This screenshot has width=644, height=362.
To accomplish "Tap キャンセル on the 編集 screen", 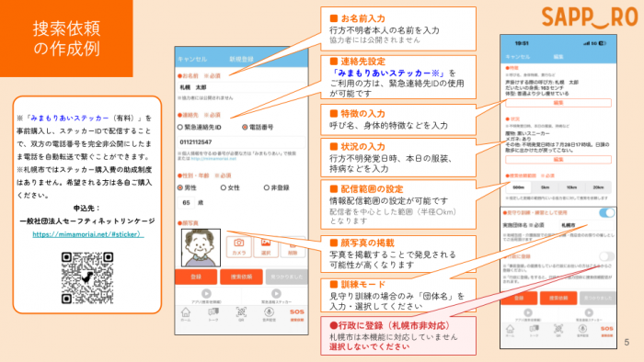I will click(517, 57).
